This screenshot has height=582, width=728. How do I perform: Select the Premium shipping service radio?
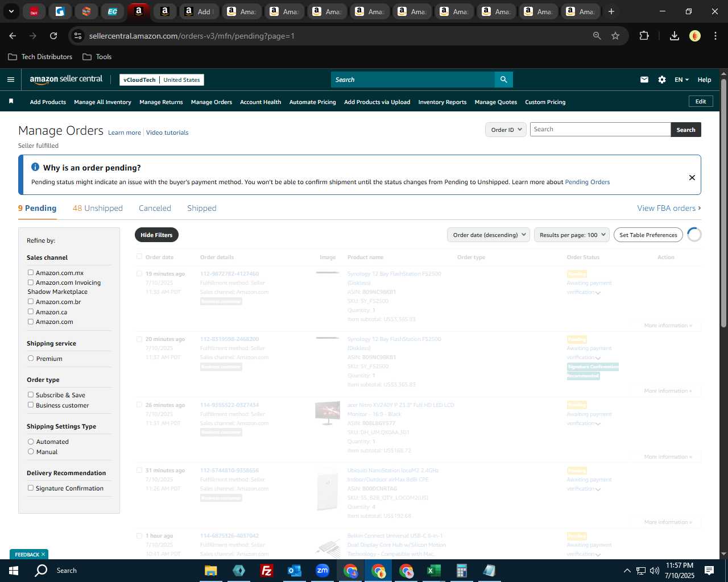[31, 358]
